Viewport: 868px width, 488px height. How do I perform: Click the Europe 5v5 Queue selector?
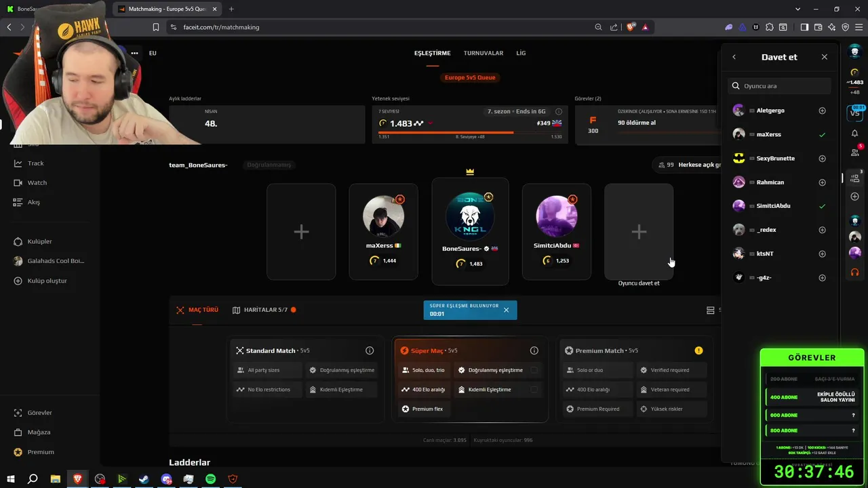(470, 77)
